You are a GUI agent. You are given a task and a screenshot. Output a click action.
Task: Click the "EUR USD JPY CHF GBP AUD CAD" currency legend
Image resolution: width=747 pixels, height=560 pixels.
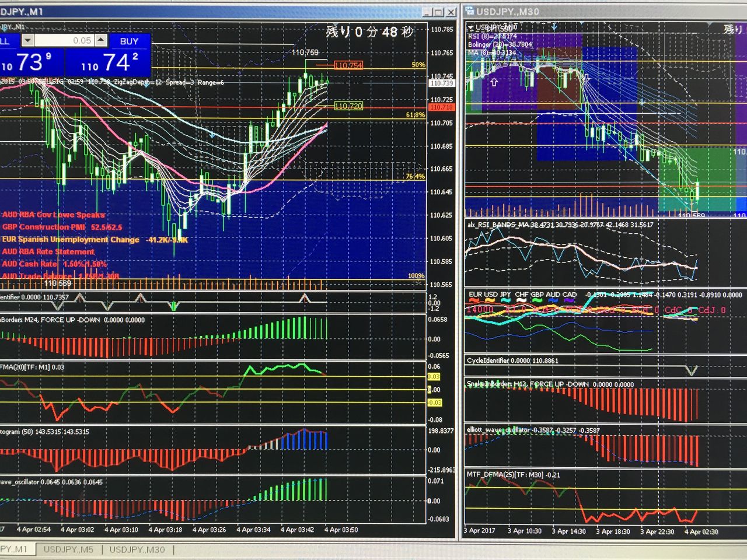tap(523, 295)
